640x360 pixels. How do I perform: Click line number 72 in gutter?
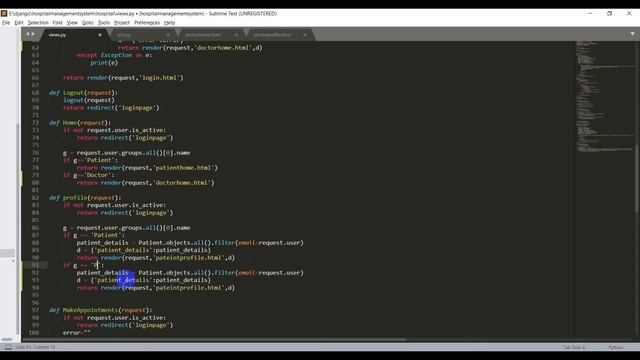36,122
